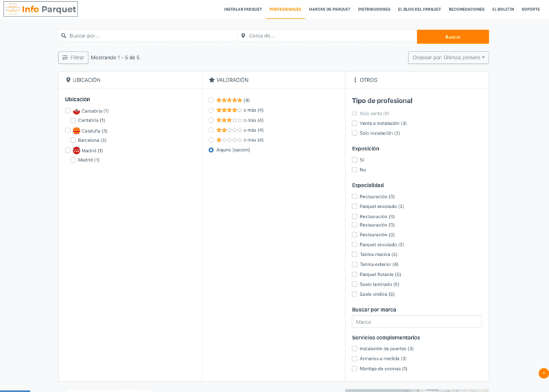The width and height of the screenshot is (549, 392).
Task: Toggle the Filtrar filter panel button
Action: point(73,58)
